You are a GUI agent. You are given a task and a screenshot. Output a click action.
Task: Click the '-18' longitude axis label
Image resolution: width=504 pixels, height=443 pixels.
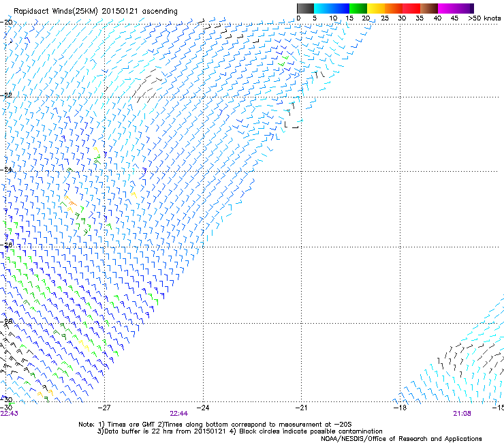[400, 408]
